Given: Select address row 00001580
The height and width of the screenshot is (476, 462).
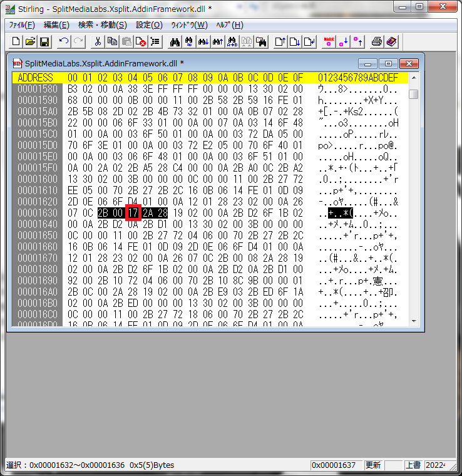Looking at the screenshot, I should point(38,89).
